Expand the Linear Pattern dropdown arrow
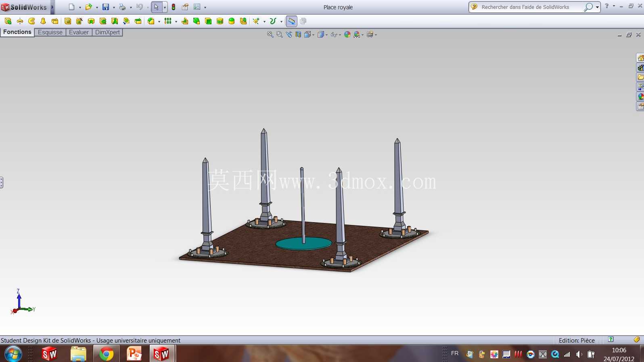Viewport: 644px width, 362px height. point(176,21)
